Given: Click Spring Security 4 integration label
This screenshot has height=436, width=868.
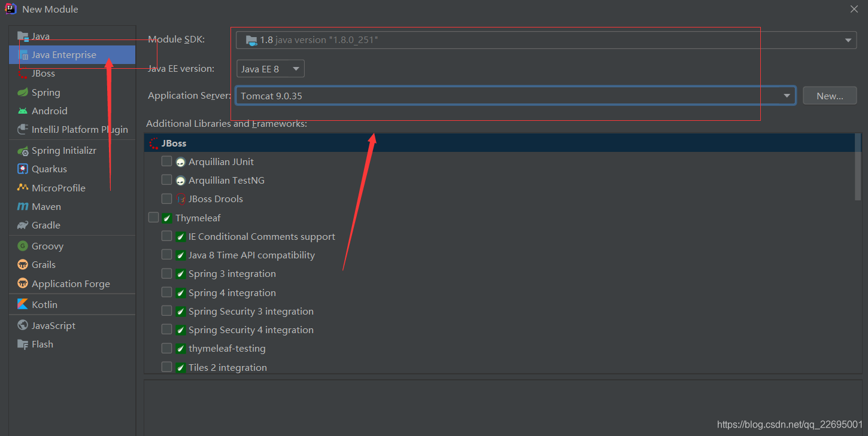Looking at the screenshot, I should [251, 330].
